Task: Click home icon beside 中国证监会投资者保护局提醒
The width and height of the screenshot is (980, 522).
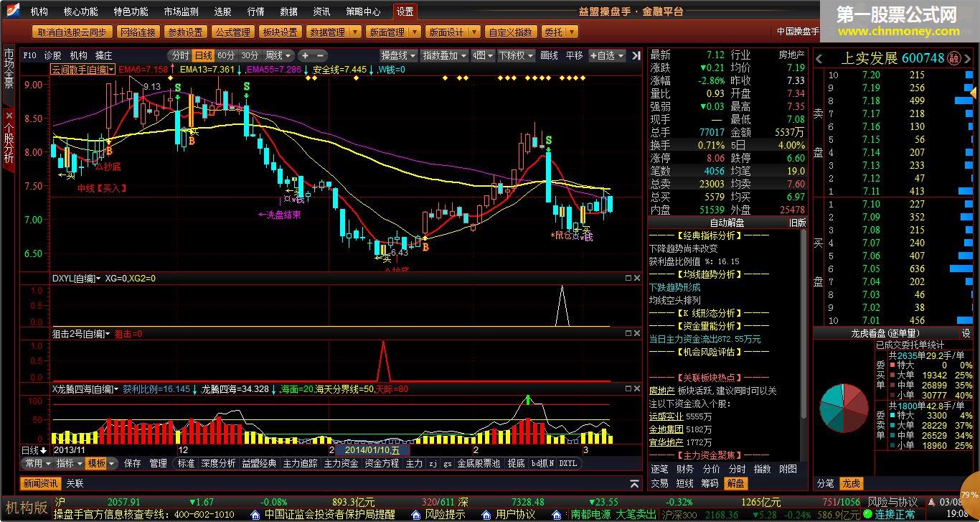Action: (x=256, y=515)
